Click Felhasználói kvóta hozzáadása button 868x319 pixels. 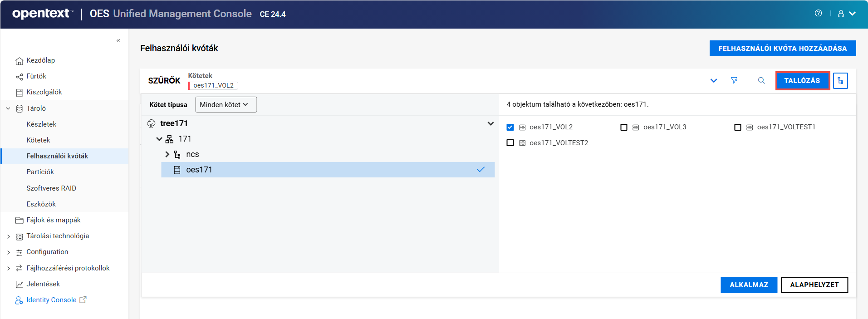782,48
